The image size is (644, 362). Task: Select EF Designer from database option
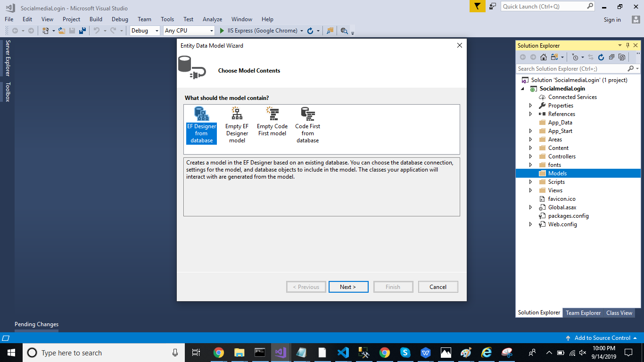(201, 125)
